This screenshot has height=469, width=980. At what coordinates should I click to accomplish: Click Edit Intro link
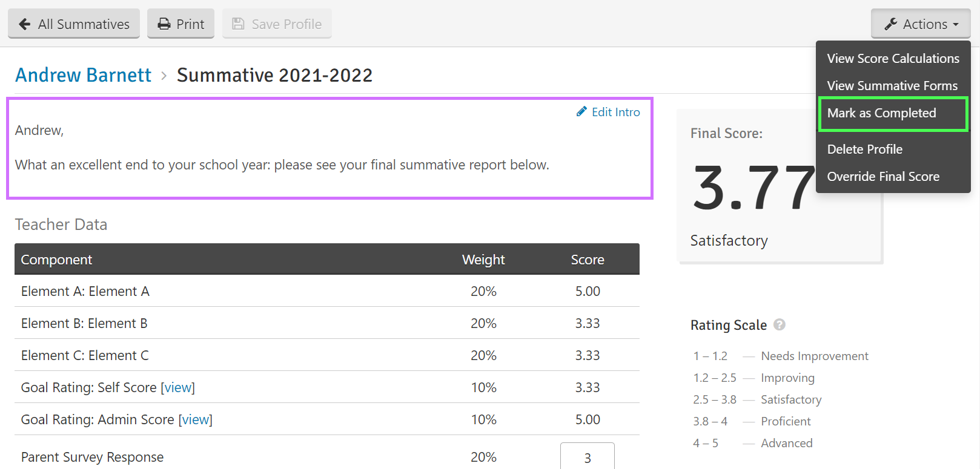(608, 112)
